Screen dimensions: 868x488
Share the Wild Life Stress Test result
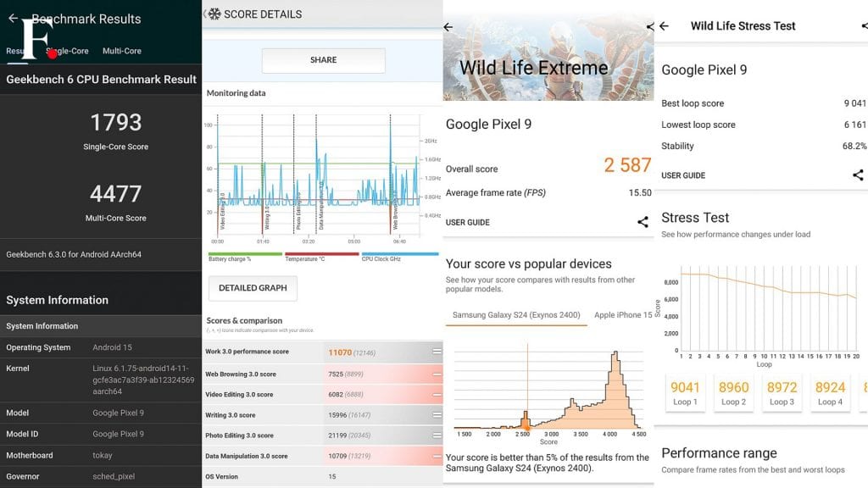tap(858, 175)
